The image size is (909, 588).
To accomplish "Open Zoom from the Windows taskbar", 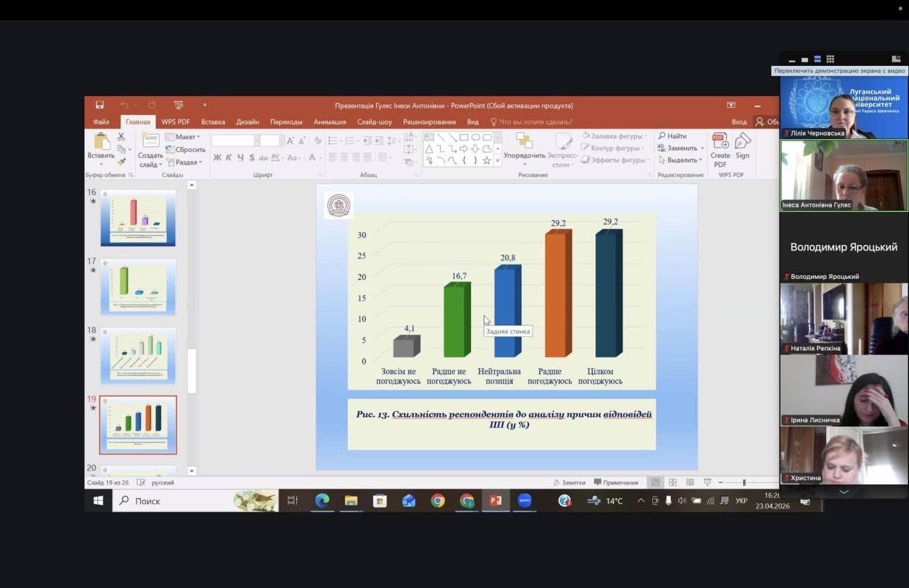I will (x=524, y=501).
